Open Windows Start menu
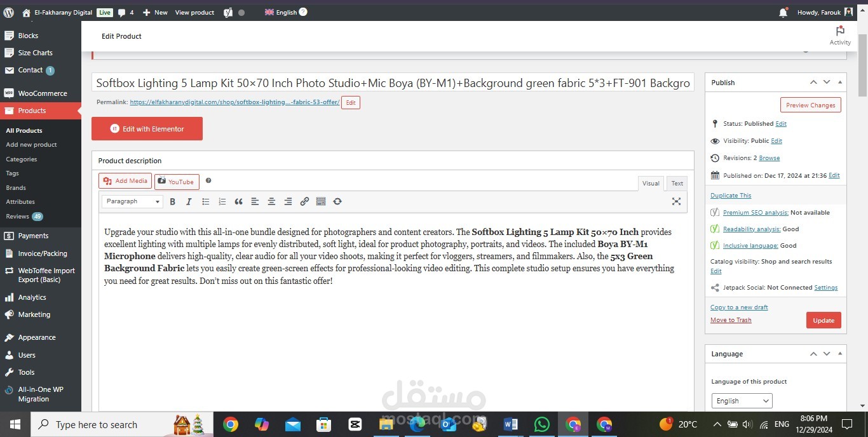The width and height of the screenshot is (868, 437). pos(15,424)
